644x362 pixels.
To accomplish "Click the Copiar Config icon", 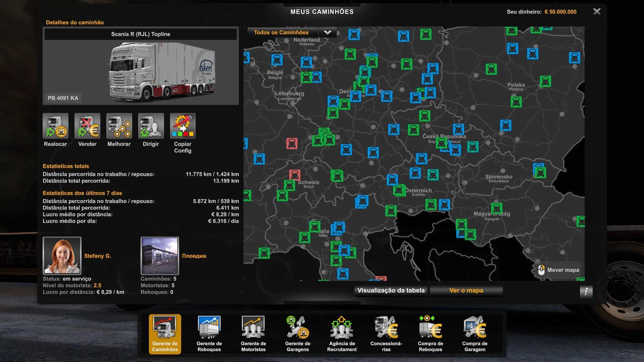I will pos(182,126).
